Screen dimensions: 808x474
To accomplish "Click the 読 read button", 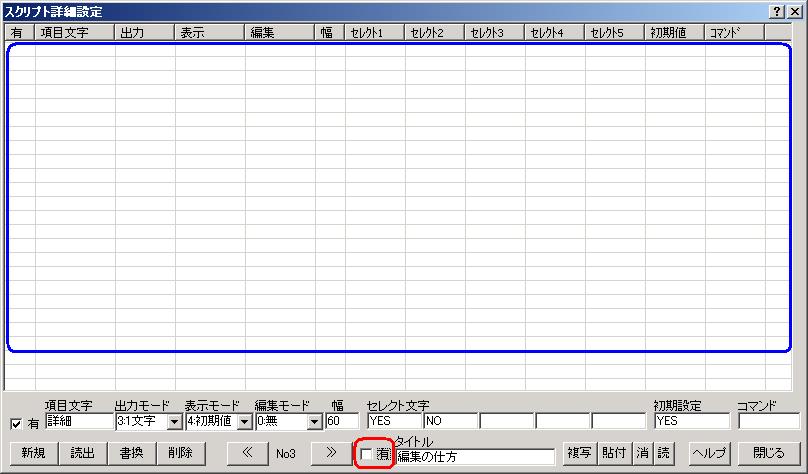I will [665, 453].
